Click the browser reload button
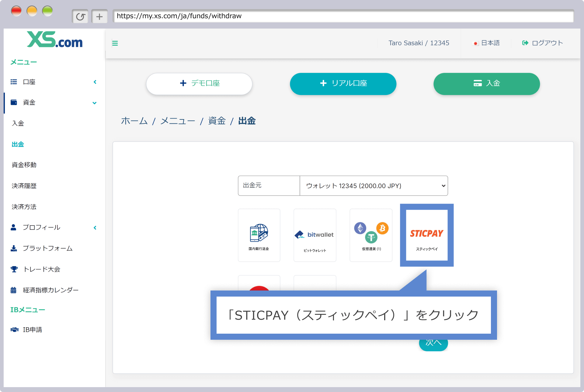This screenshot has width=584, height=392. (80, 16)
